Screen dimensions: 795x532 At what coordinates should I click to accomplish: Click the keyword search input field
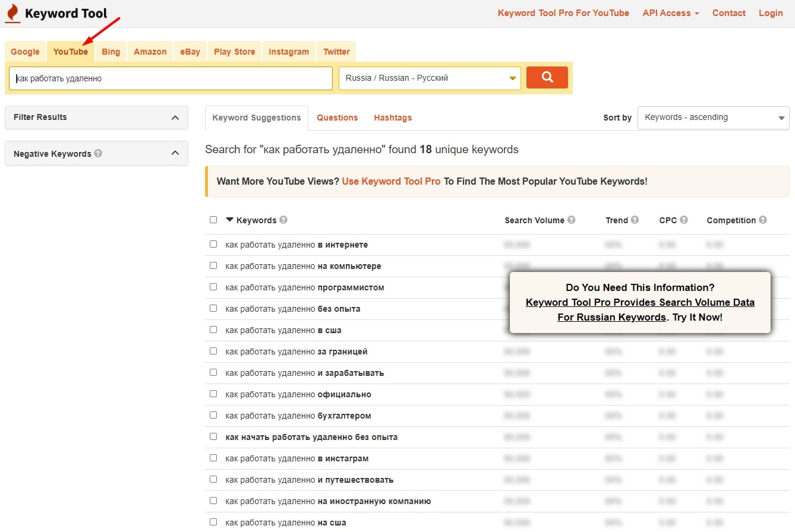[x=171, y=78]
